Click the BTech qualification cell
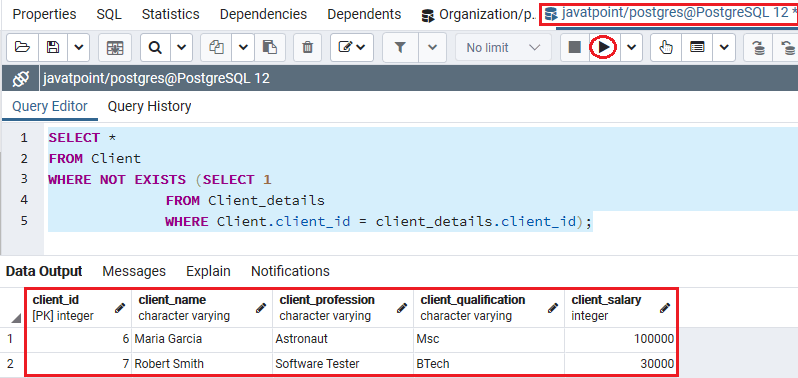This screenshot has width=798, height=378. point(489,364)
